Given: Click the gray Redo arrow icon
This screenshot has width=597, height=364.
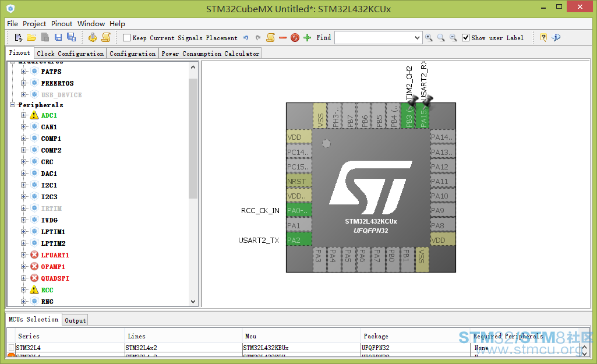Looking at the screenshot, I should tap(258, 38).
